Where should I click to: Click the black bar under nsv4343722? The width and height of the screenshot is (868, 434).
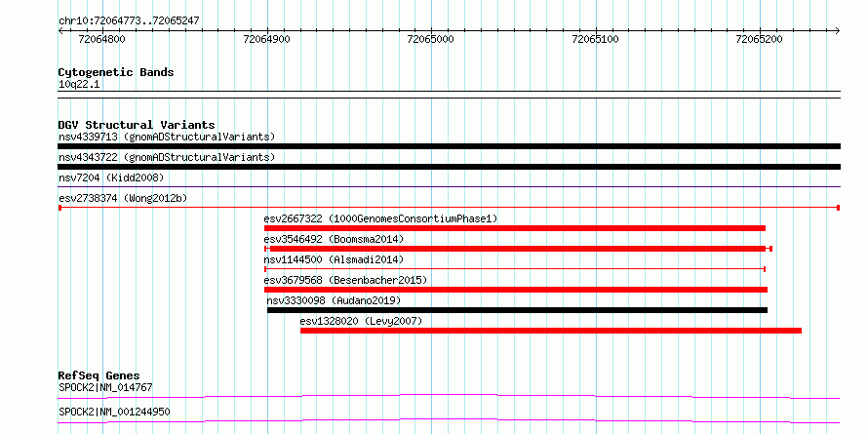[449, 167]
